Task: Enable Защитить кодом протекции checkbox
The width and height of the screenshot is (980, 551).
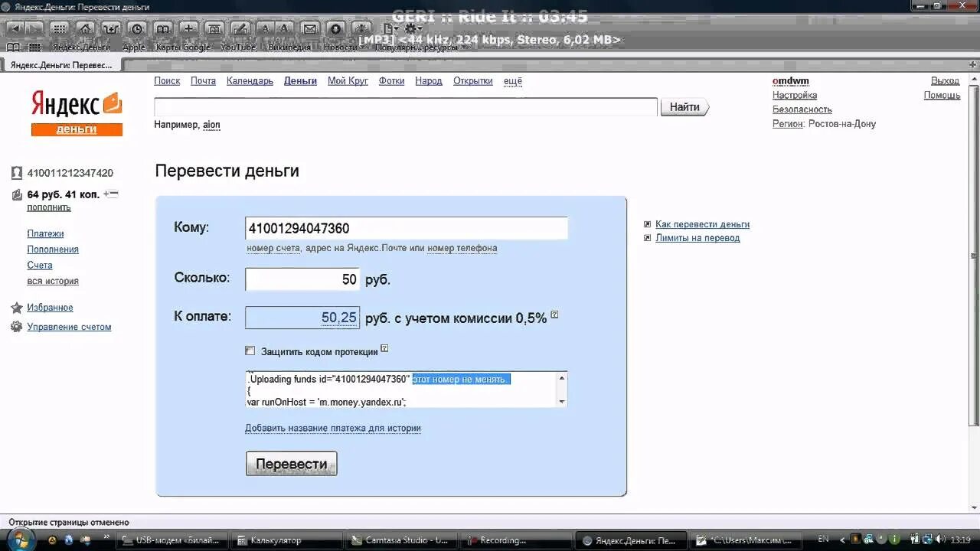Action: (x=250, y=351)
